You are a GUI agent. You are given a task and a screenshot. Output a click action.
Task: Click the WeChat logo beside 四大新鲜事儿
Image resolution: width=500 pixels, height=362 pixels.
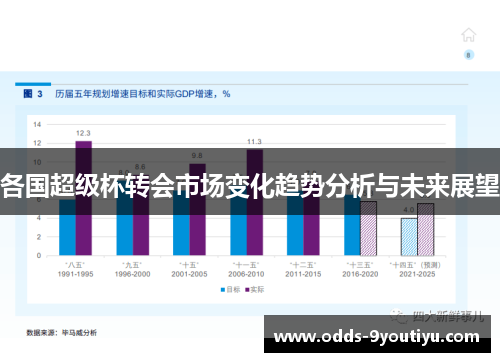(399, 316)
